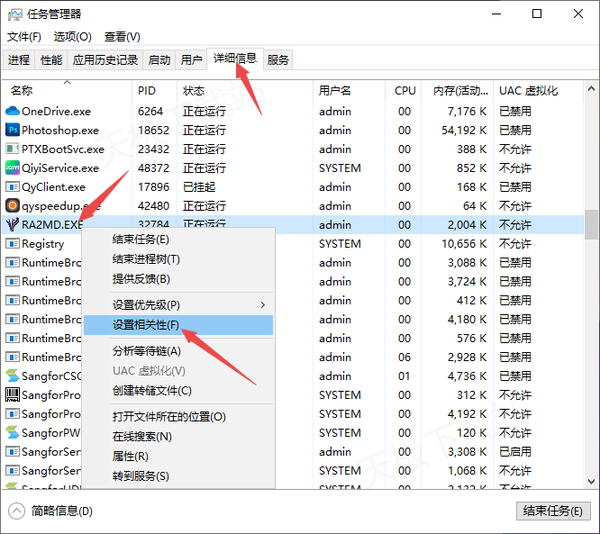This screenshot has height=534, width=600.
Task: Select 打开文件所在的位置(O) menu entry
Action: tap(169, 416)
